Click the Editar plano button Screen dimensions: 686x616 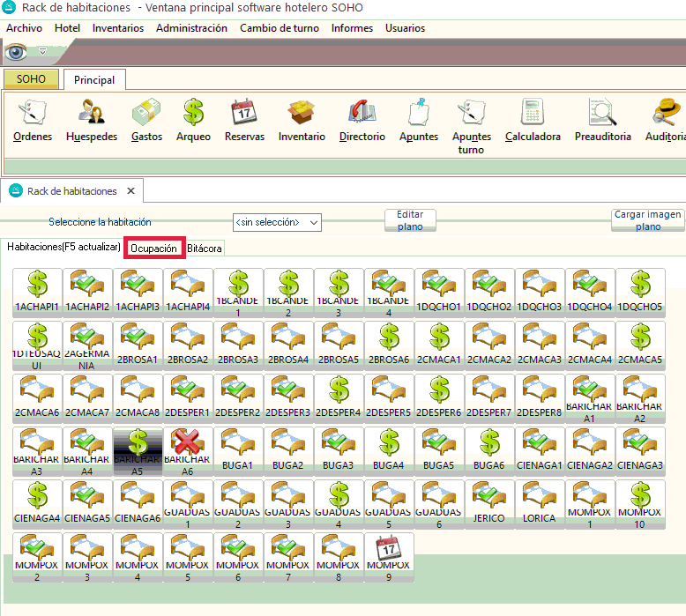(410, 220)
